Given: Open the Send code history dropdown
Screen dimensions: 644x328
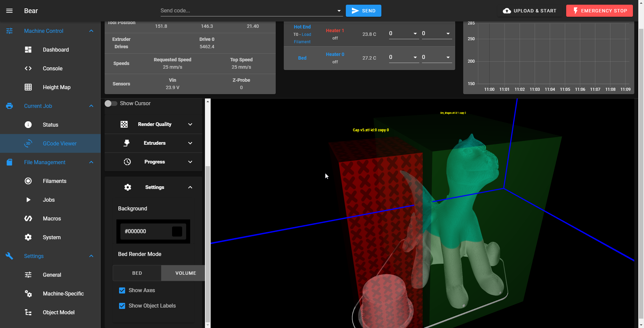Looking at the screenshot, I should pos(339,11).
